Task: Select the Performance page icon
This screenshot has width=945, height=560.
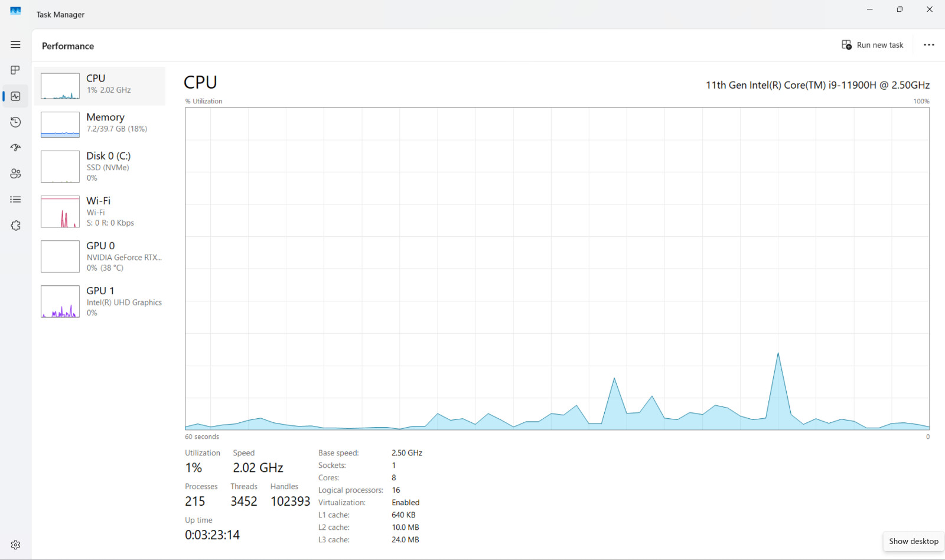Action: (x=15, y=96)
